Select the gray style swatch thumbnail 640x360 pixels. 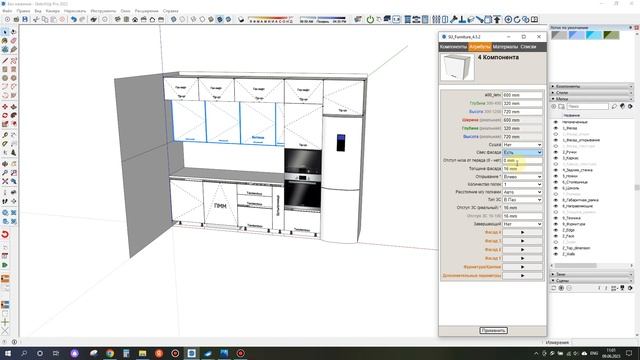coord(559,35)
